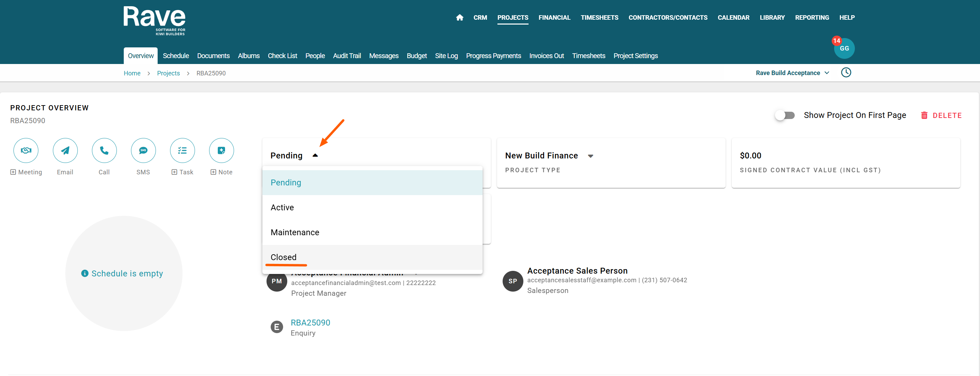Click the Call phone icon
Image resolution: width=980 pixels, height=376 pixels.
coord(104,150)
